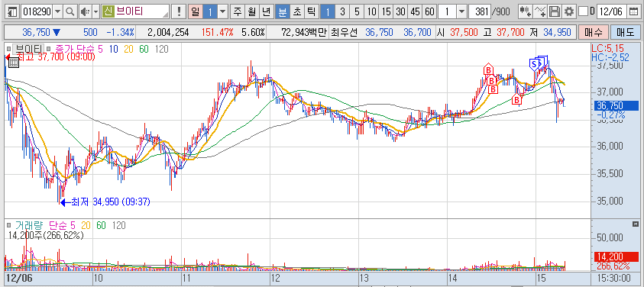Click the 매도 sell button
Image resolution: width=644 pixels, height=287 pixels.
tap(625, 32)
